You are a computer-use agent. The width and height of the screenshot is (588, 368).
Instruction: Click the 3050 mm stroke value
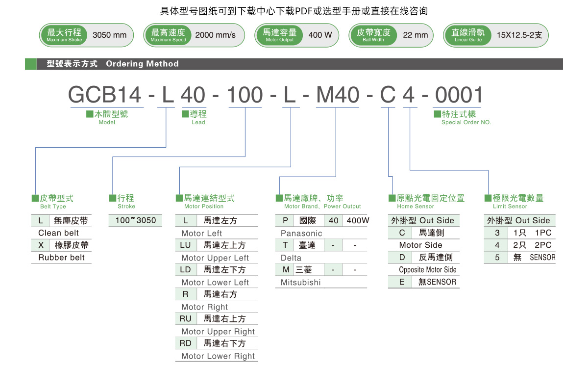click(x=110, y=35)
